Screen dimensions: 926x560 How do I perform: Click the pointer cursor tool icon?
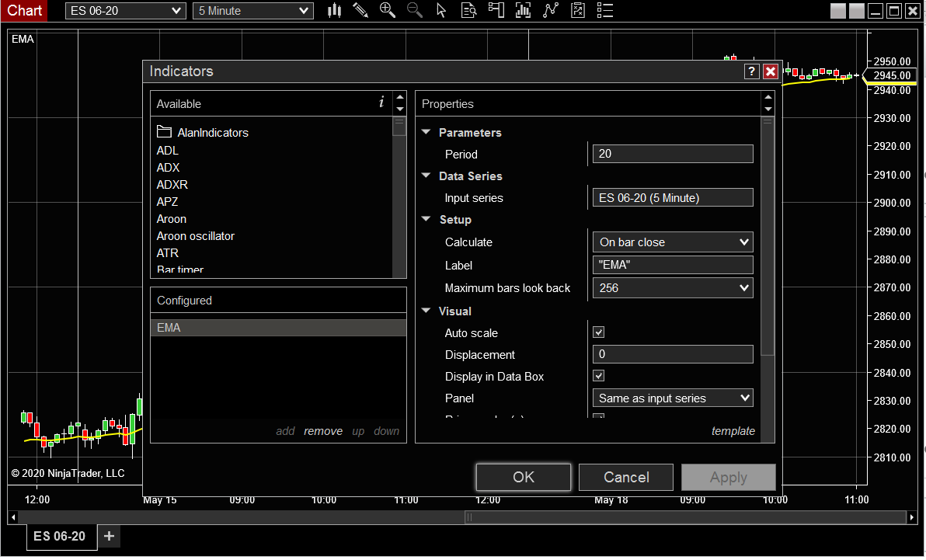click(x=441, y=11)
